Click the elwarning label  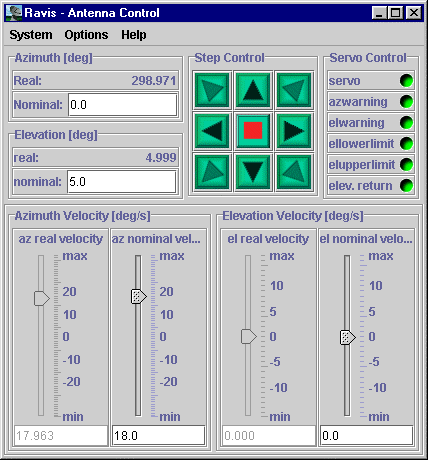[356, 123]
